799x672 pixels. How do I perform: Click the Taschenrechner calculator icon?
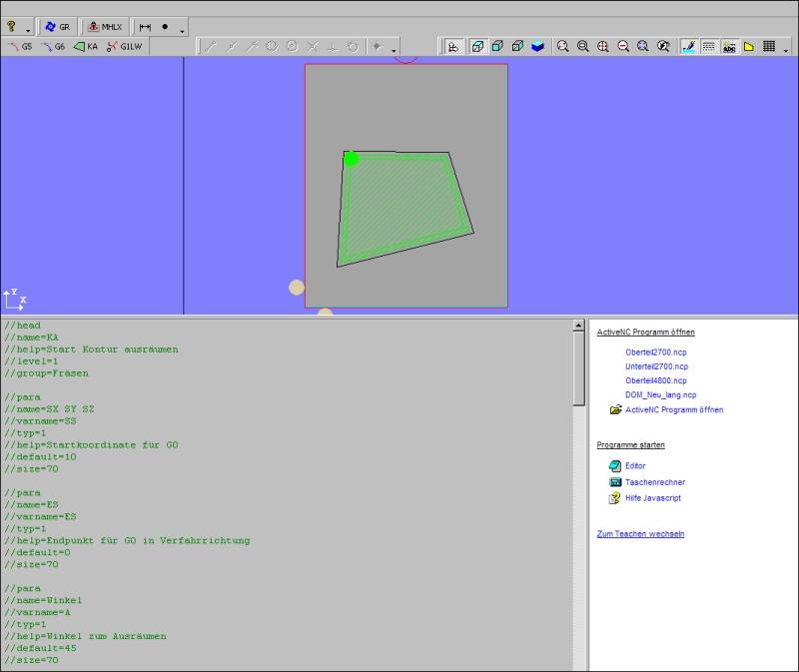(615, 482)
